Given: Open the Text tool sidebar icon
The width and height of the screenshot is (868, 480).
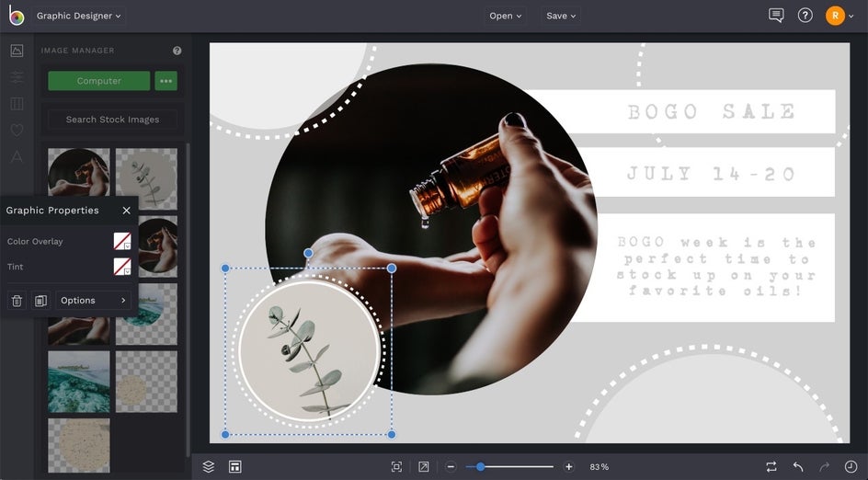Looking at the screenshot, I should coord(17,156).
